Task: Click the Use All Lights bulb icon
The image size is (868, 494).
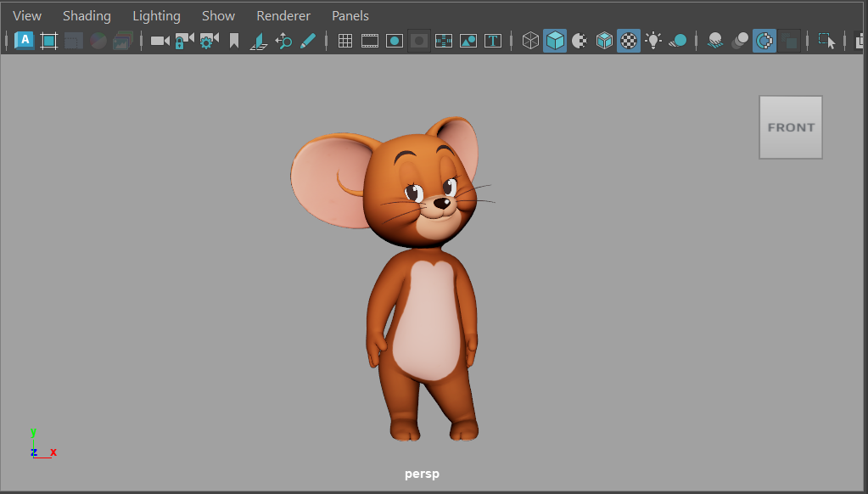Action: click(x=653, y=41)
